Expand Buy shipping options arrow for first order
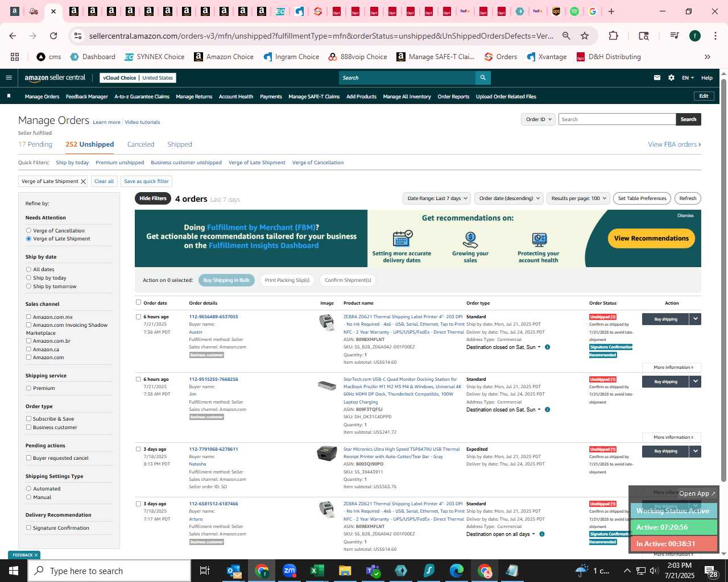The height and width of the screenshot is (582, 728). click(x=695, y=319)
